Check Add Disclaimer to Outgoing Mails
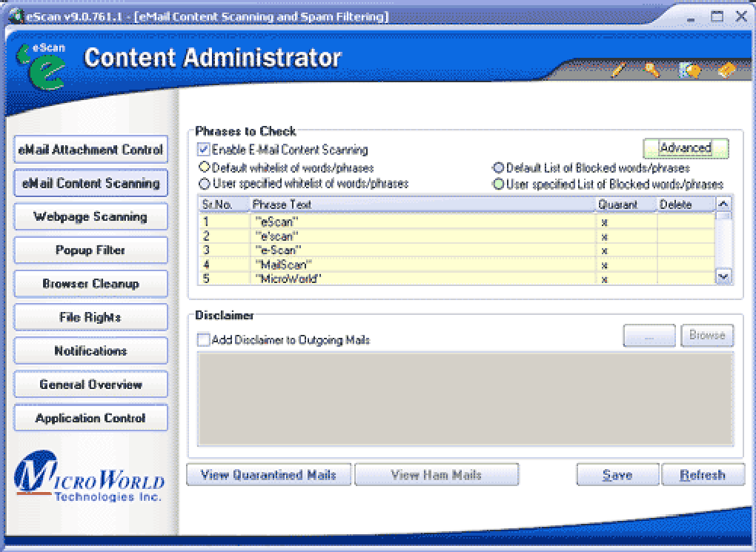This screenshot has width=756, height=552. (204, 339)
